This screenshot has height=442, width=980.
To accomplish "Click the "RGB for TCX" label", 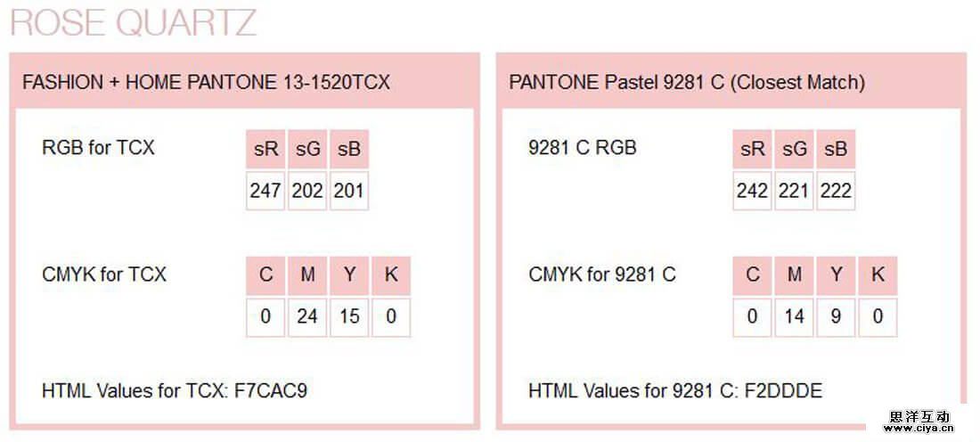I will coord(98,148).
